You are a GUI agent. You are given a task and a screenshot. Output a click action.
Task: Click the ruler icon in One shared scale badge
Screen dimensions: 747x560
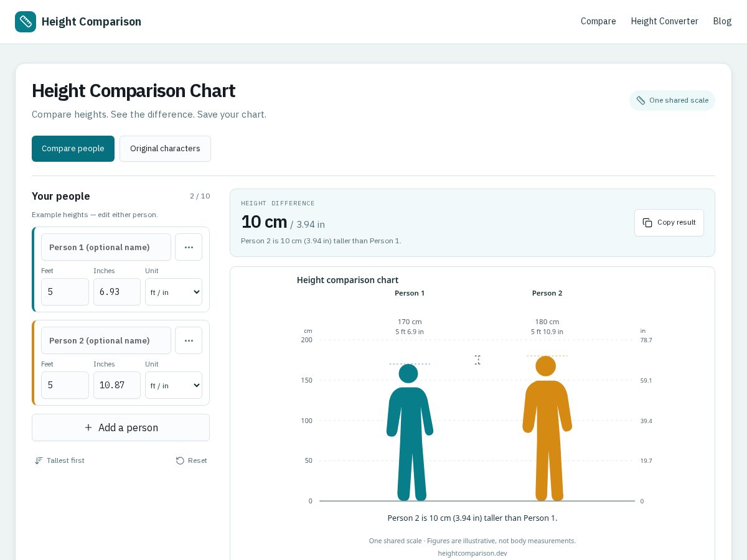pyautogui.click(x=641, y=100)
